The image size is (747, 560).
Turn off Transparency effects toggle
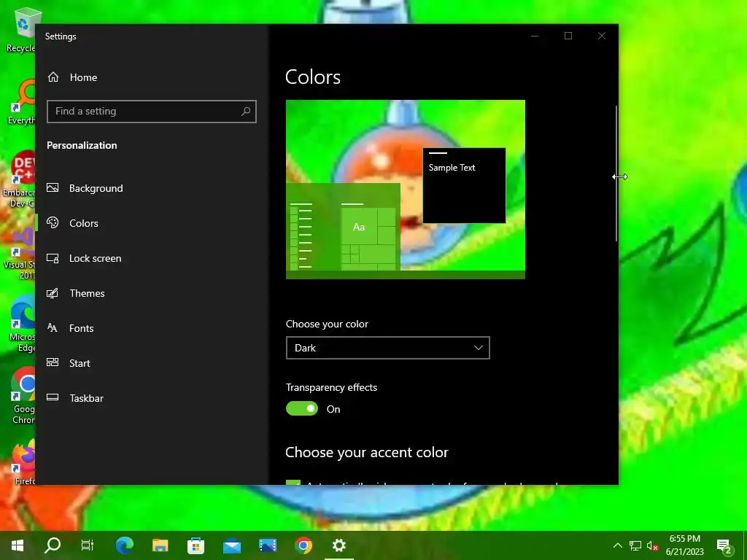click(301, 408)
